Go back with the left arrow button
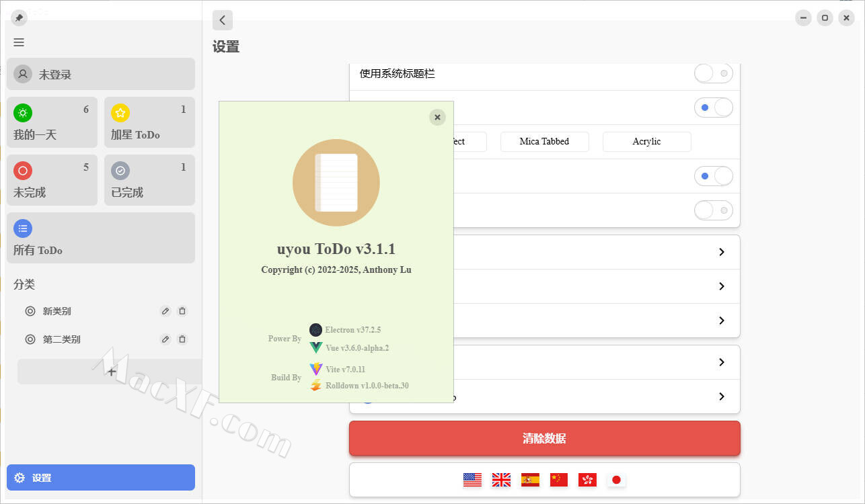This screenshot has height=504, width=865. 223,20
